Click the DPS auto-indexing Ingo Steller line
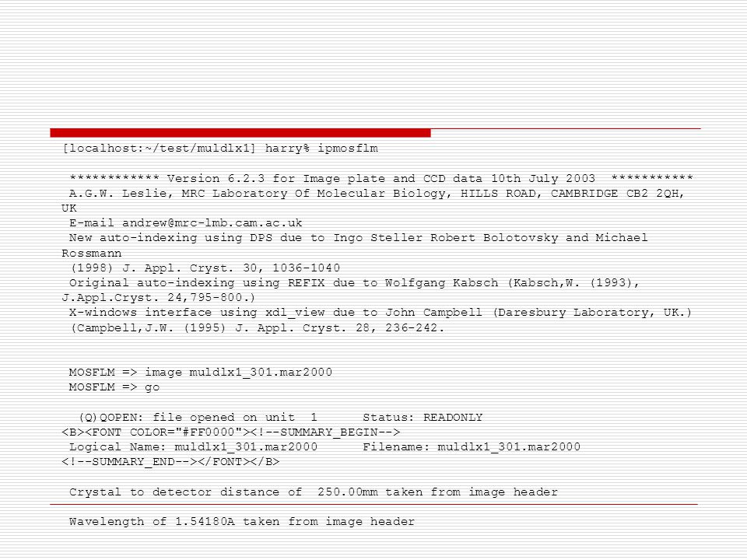747x560 pixels. click(x=355, y=245)
